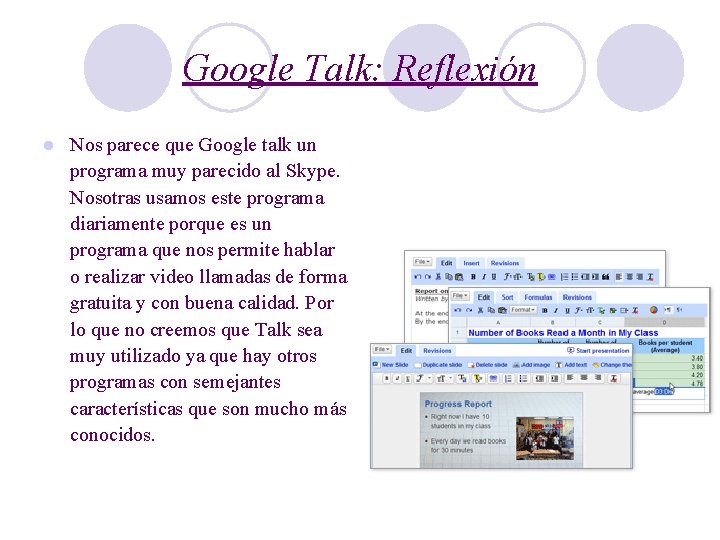Screen dimensions: 720x540
Task: Click Undo in the spreadsheet toolbar
Action: tap(458, 310)
